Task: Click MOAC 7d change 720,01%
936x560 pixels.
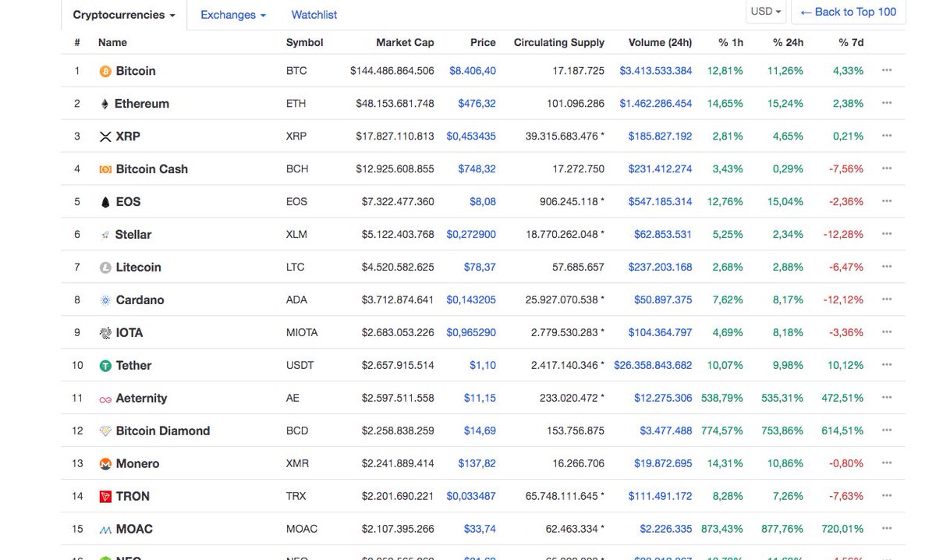Action: click(842, 530)
